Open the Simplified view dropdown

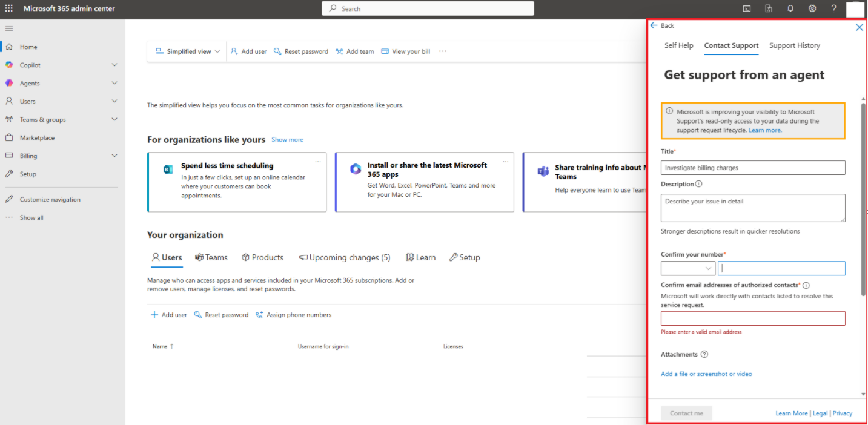point(188,51)
